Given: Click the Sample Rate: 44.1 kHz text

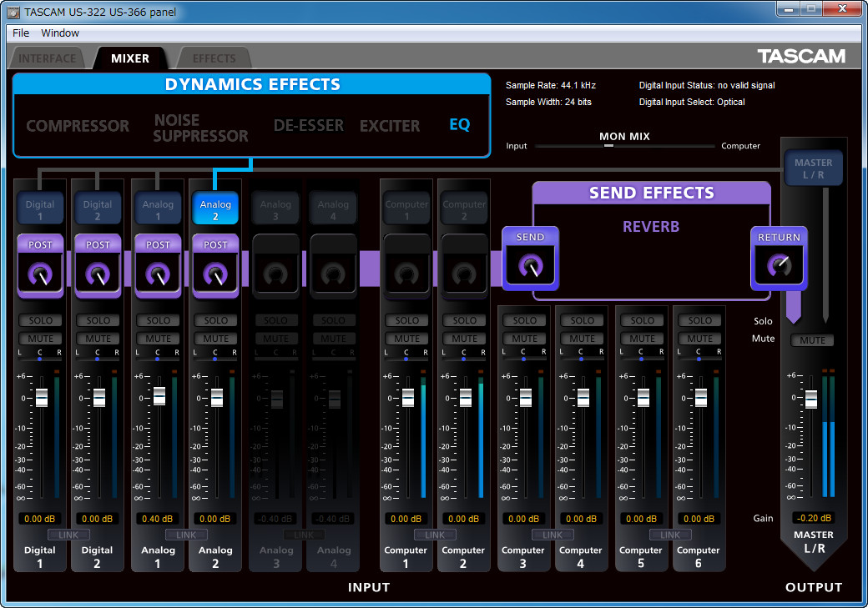Looking at the screenshot, I should coord(551,85).
